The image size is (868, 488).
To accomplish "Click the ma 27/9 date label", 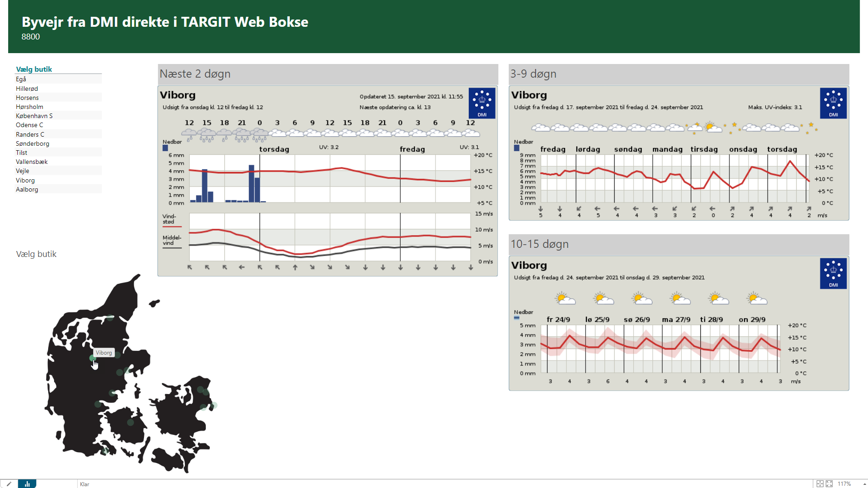I will (x=676, y=320).
